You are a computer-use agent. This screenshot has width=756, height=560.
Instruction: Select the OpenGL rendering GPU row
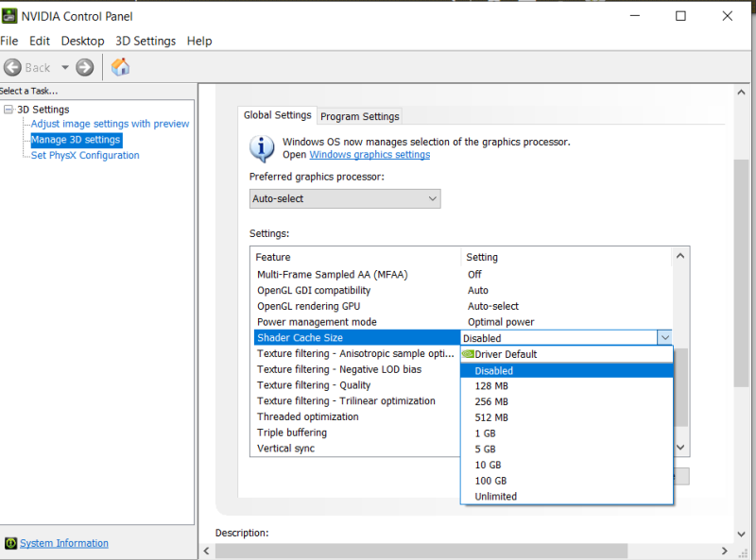[463, 307]
